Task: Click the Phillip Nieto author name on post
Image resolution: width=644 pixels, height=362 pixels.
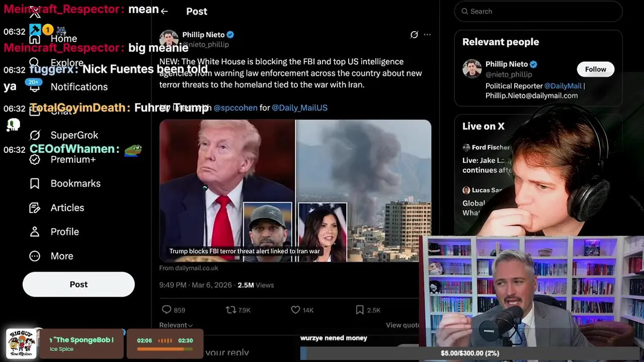Action: (203, 35)
